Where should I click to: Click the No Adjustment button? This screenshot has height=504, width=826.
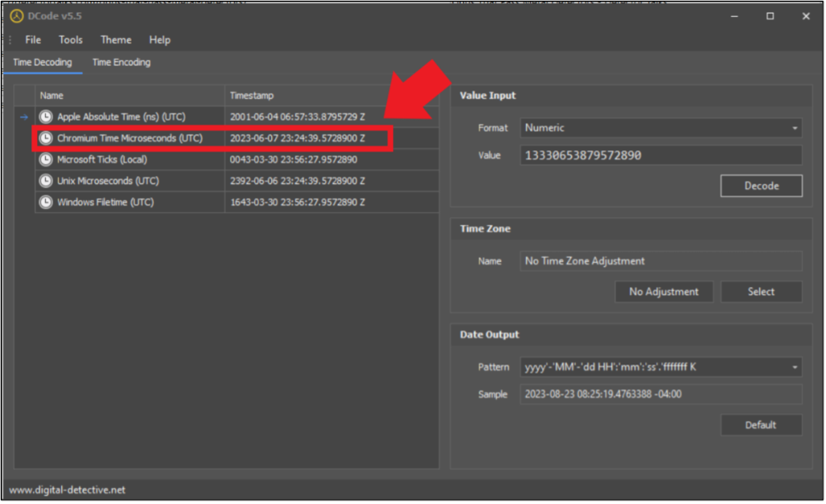(x=664, y=291)
